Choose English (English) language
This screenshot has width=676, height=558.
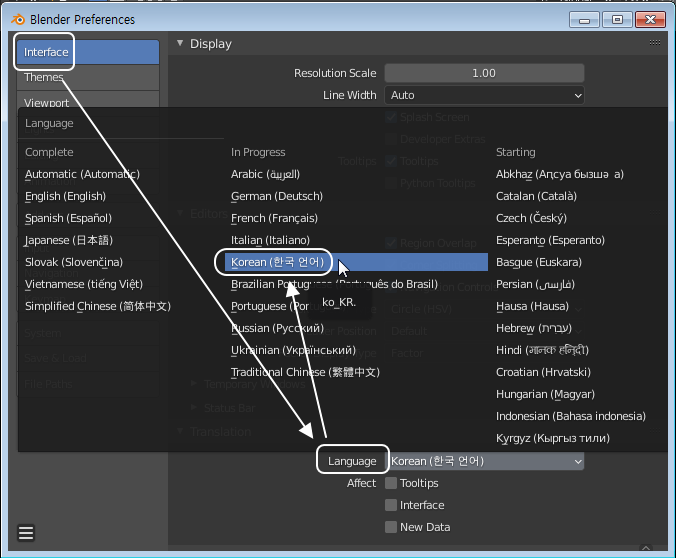click(65, 196)
